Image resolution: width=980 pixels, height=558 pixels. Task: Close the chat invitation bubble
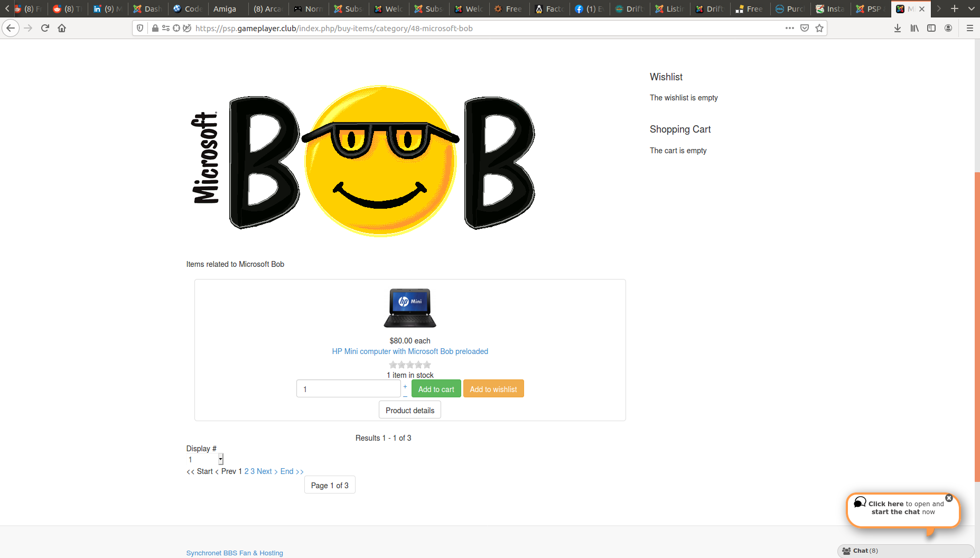coord(949,498)
